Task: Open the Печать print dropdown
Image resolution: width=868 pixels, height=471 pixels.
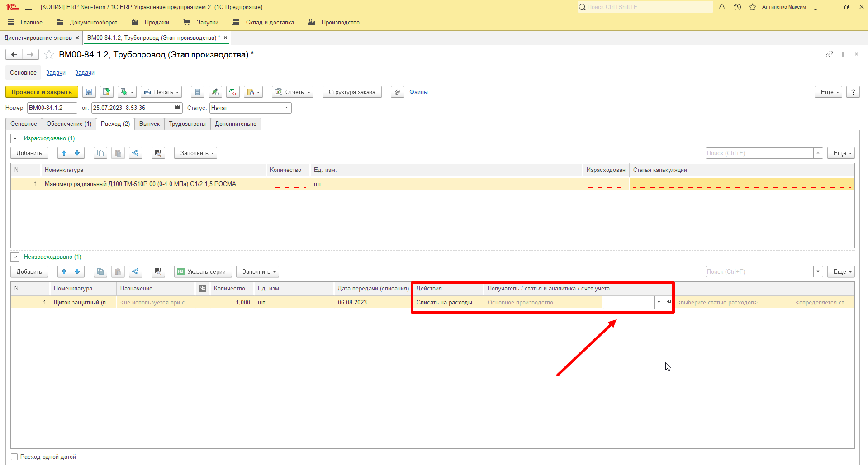Action: [161, 92]
